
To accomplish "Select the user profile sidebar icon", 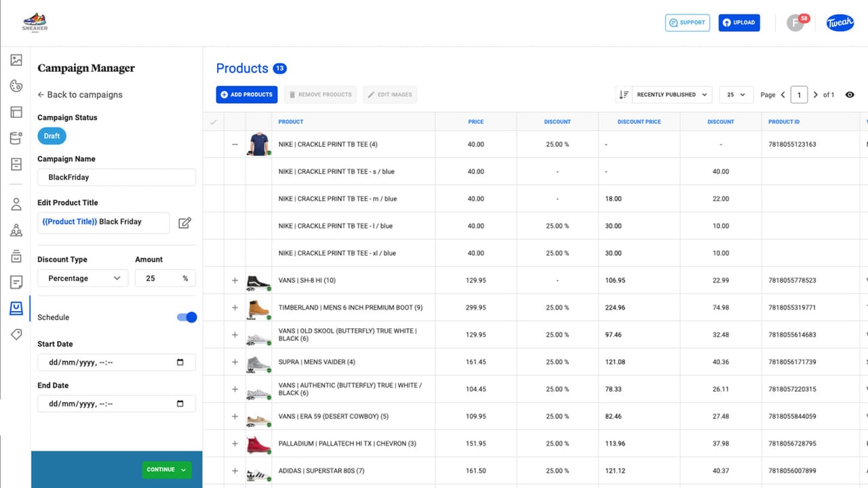I will tap(16, 204).
